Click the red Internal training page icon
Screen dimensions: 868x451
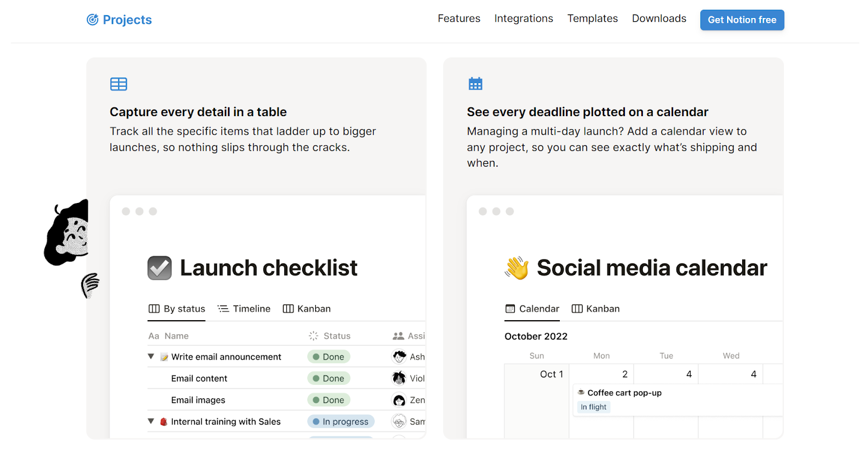click(x=164, y=422)
